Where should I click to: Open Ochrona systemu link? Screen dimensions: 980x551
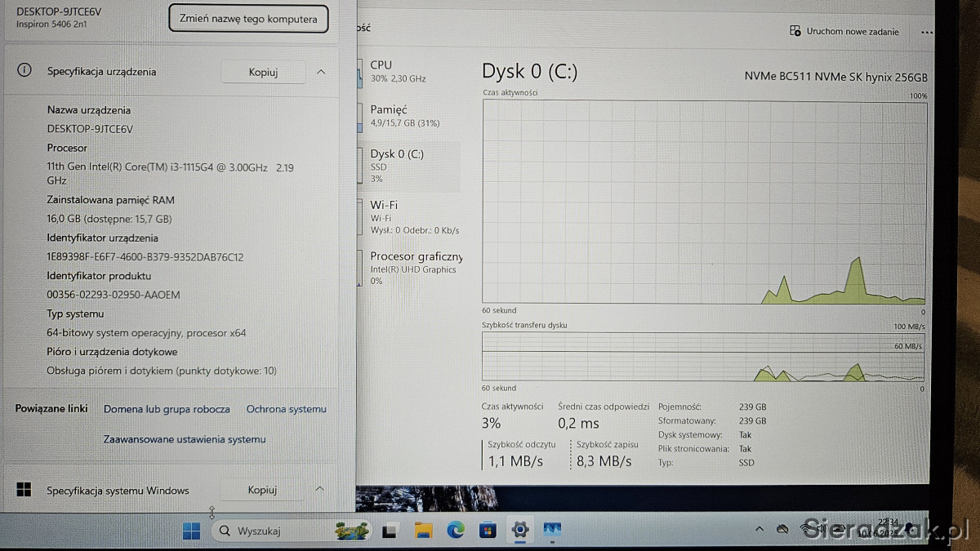click(287, 409)
